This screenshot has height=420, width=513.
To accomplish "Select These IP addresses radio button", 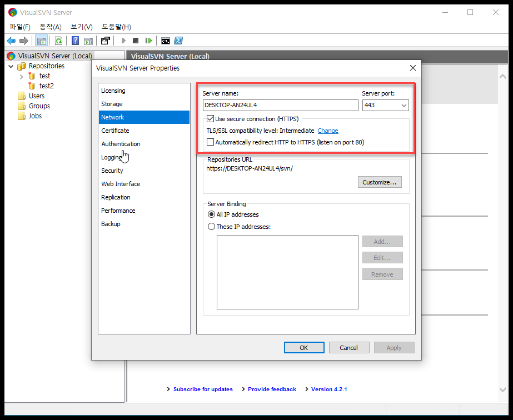I will point(211,226).
